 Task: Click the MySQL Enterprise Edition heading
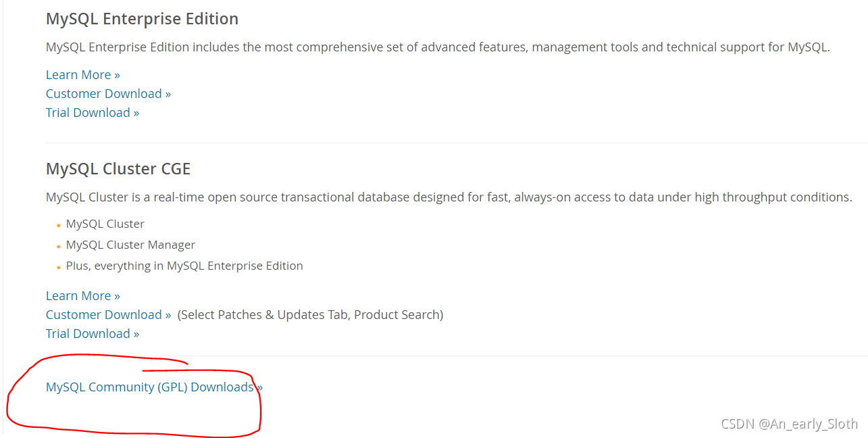142,19
